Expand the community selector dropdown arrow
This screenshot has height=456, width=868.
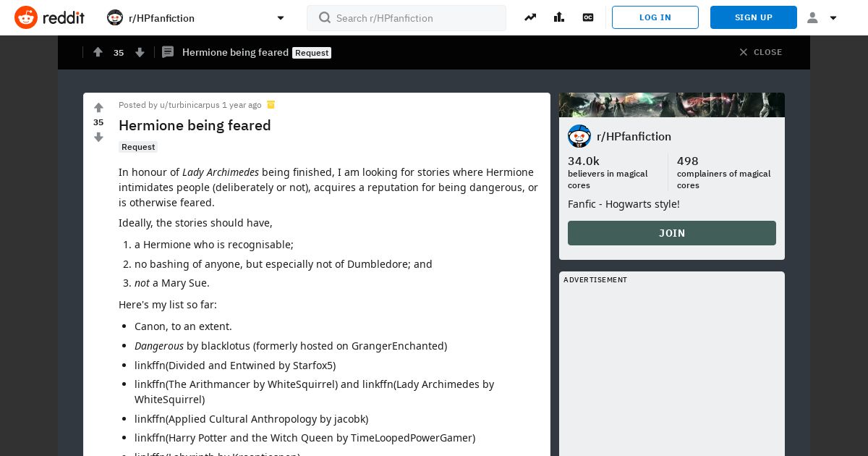pos(281,18)
